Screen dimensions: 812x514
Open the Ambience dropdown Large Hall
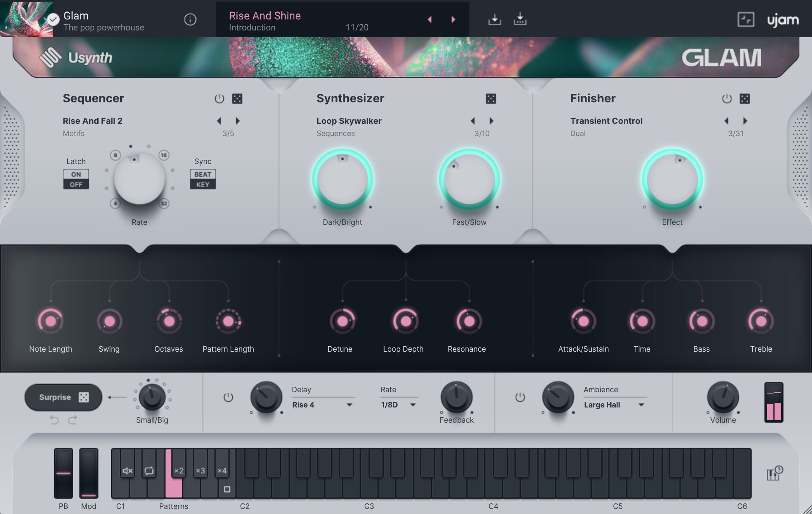(614, 405)
